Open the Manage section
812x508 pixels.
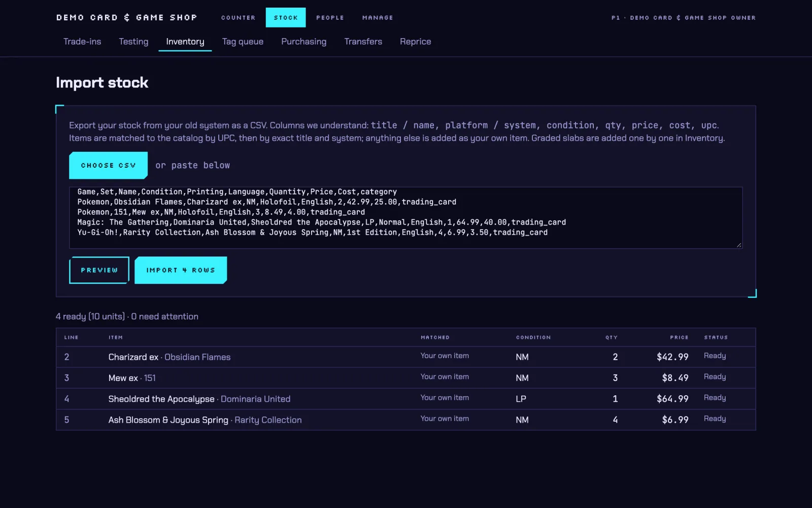tap(378, 18)
